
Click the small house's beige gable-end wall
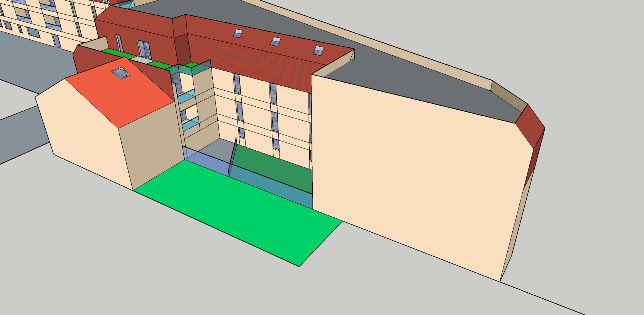point(85,131)
